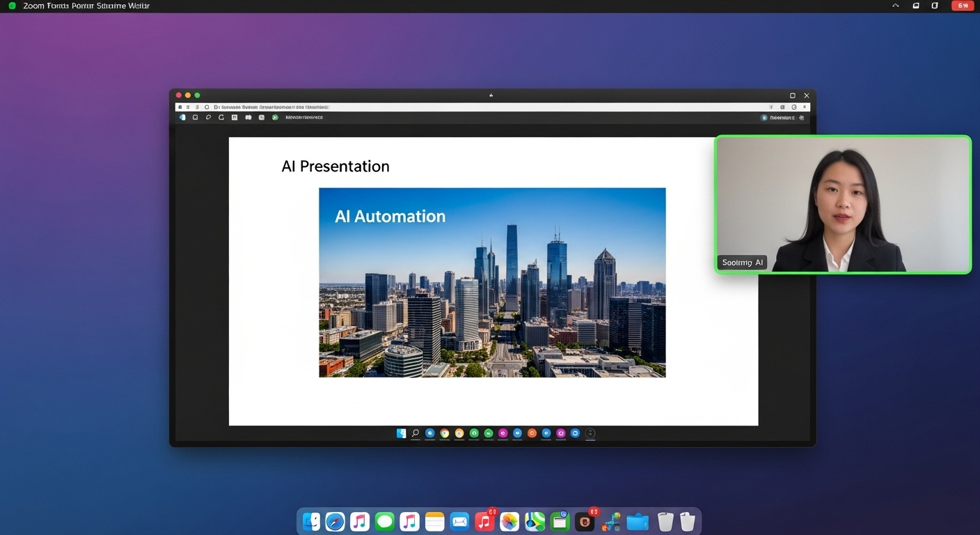Open Finder from the macOS dock
This screenshot has height=535, width=980.
click(x=312, y=522)
